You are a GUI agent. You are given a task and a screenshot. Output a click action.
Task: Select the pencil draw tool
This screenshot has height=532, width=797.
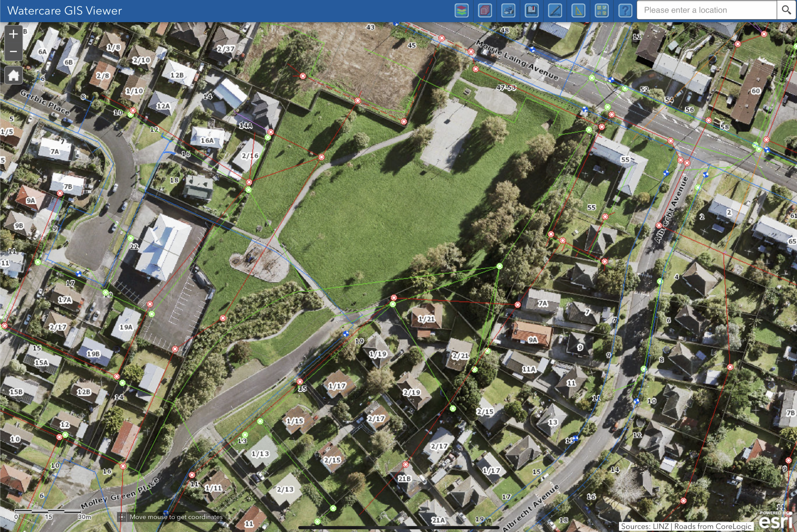coord(555,10)
